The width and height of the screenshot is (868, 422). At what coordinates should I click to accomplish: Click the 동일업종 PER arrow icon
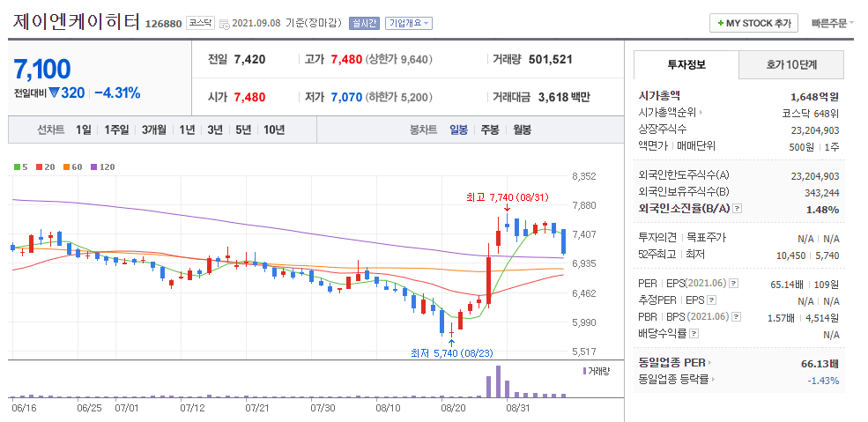point(710,363)
